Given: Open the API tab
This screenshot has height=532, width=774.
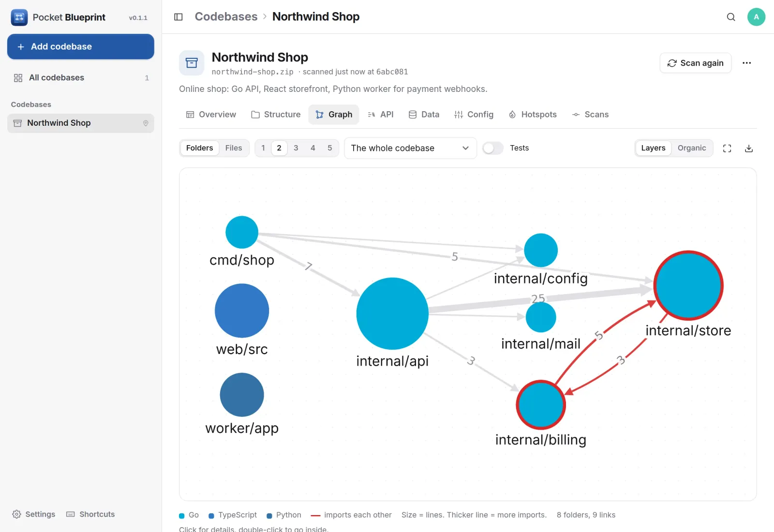Looking at the screenshot, I should 381,115.
